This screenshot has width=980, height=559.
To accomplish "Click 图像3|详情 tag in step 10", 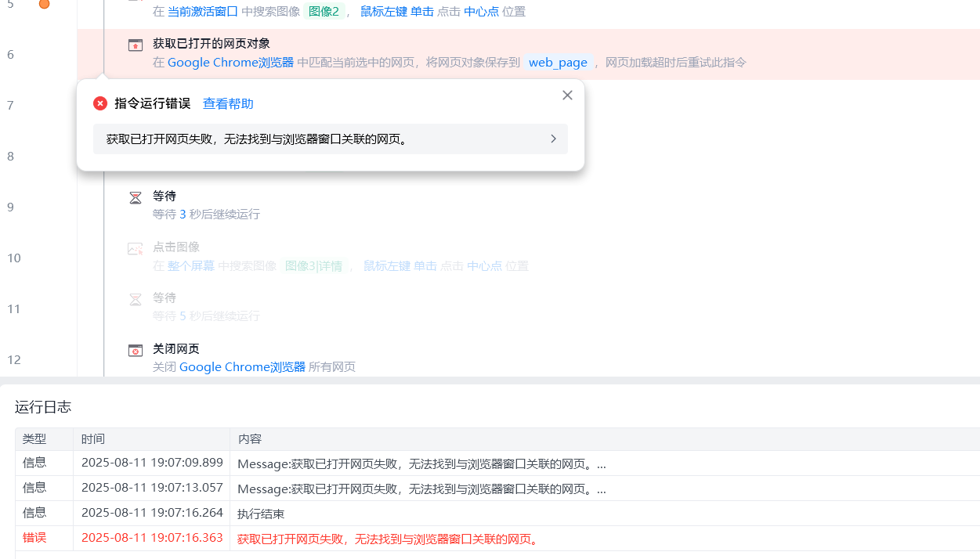I will pos(313,265).
